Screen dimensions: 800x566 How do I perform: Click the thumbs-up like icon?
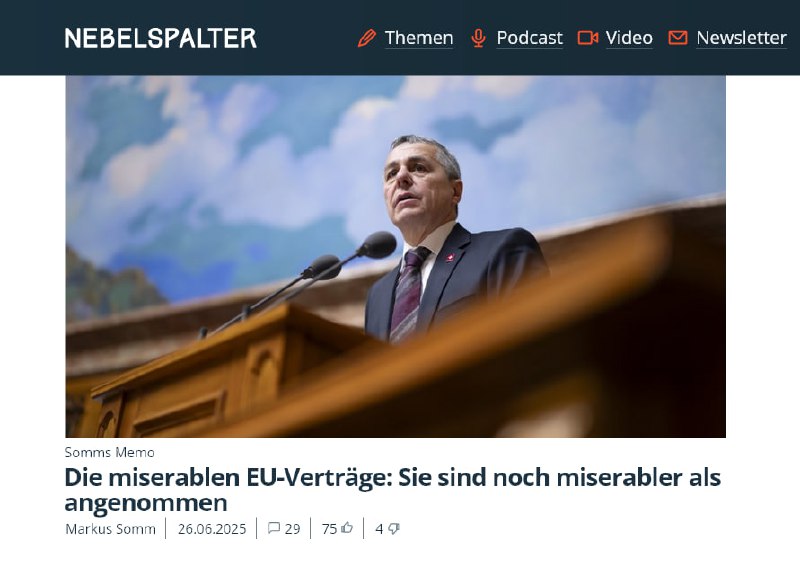click(347, 527)
